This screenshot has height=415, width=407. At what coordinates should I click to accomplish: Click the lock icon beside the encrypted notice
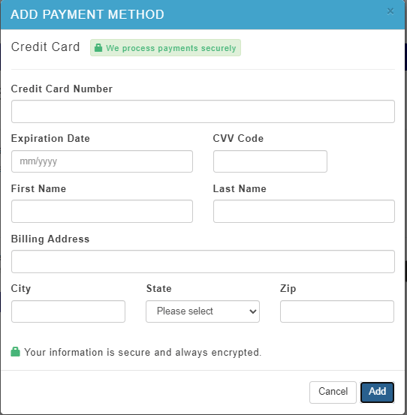pos(15,352)
